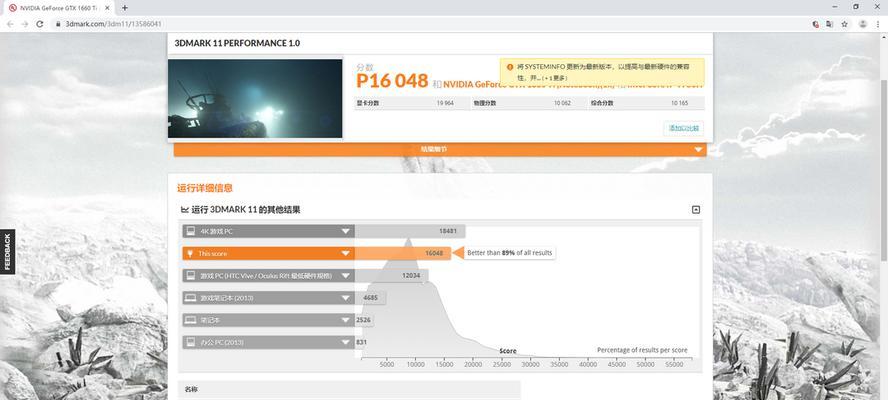Click the 18481 score bar

pos(410,231)
